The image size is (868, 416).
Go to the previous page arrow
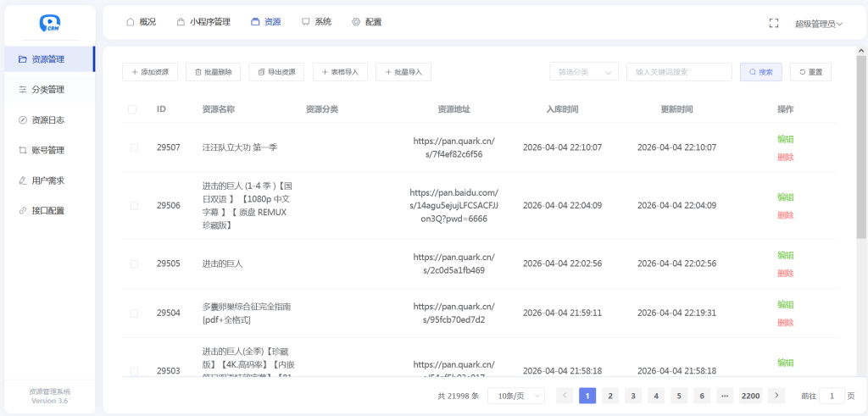pyautogui.click(x=564, y=396)
